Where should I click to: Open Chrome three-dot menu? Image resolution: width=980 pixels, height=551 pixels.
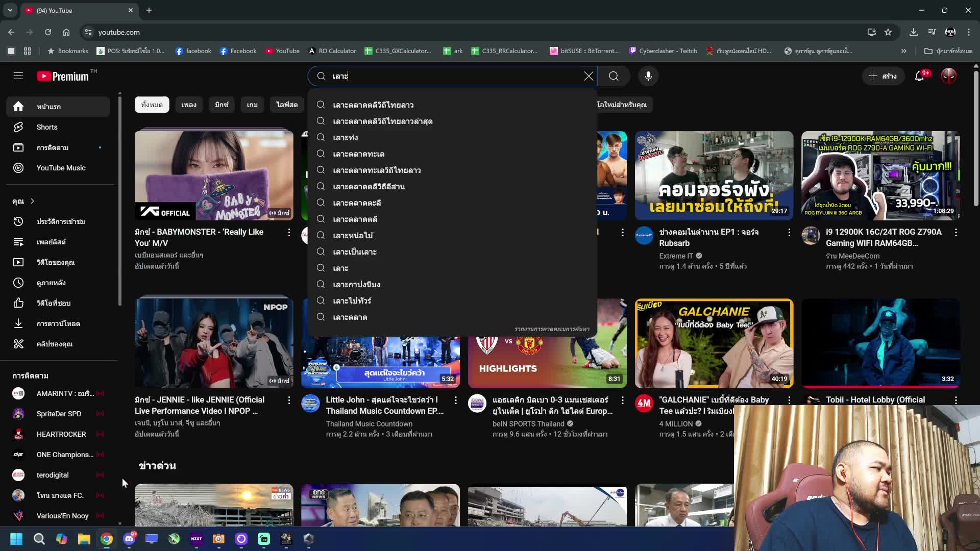click(969, 32)
